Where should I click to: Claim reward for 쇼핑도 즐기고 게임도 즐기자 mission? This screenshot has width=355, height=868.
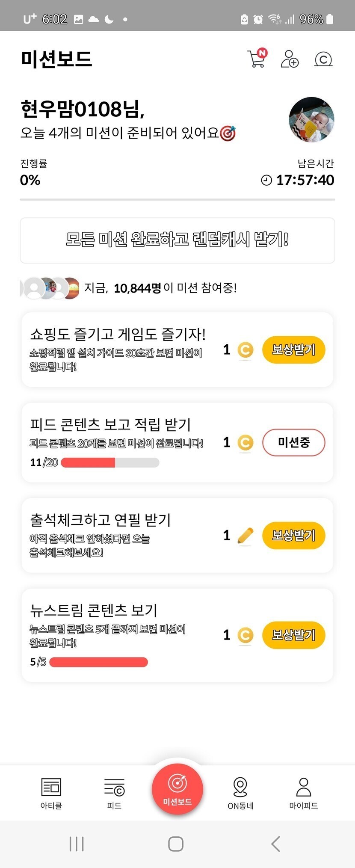pos(293,350)
